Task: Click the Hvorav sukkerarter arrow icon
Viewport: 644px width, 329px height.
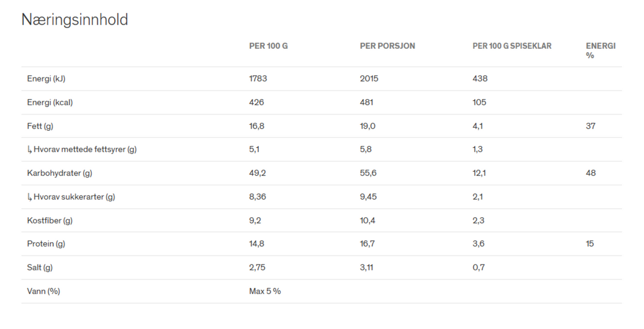Action: coord(29,197)
